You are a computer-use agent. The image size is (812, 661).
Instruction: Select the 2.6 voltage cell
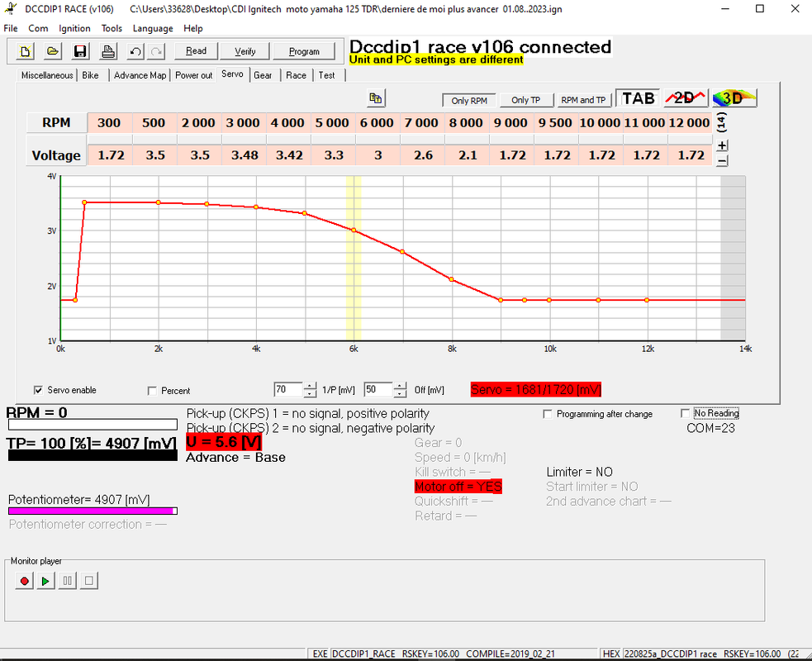(423, 155)
